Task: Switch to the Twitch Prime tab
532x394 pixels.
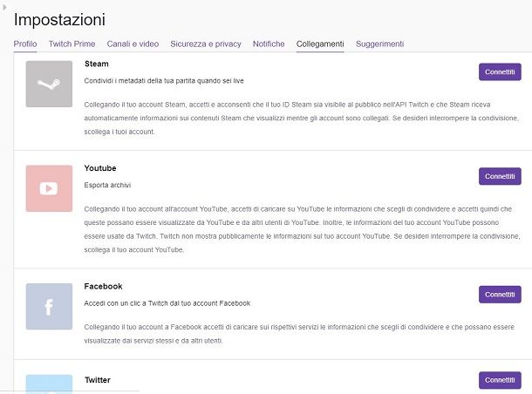Action: tap(72, 44)
